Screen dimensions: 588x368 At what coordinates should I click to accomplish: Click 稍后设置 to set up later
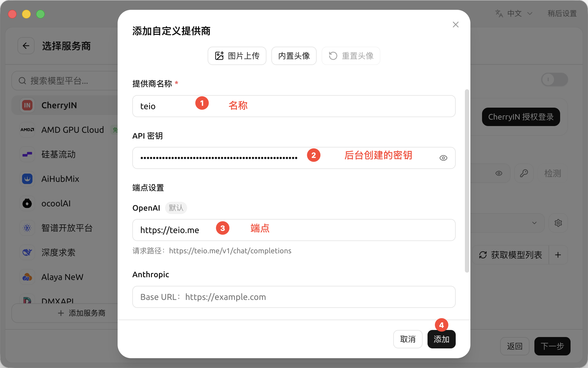tap(562, 13)
